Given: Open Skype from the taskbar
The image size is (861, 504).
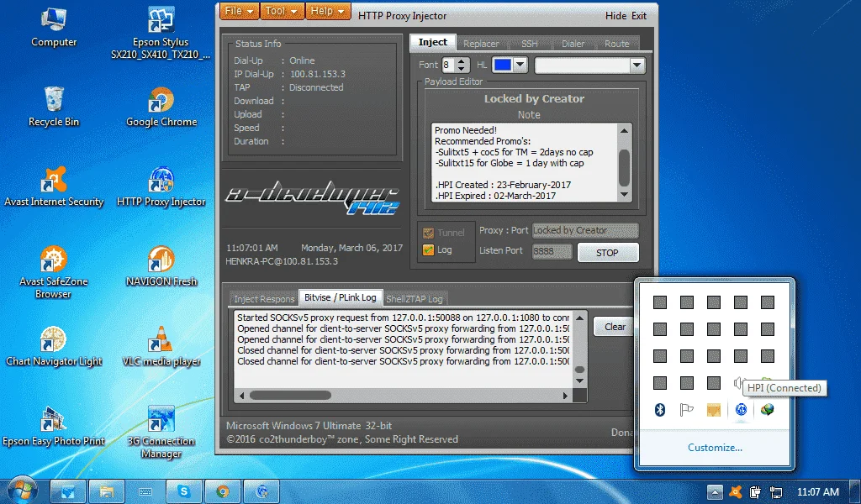Looking at the screenshot, I should point(183,491).
